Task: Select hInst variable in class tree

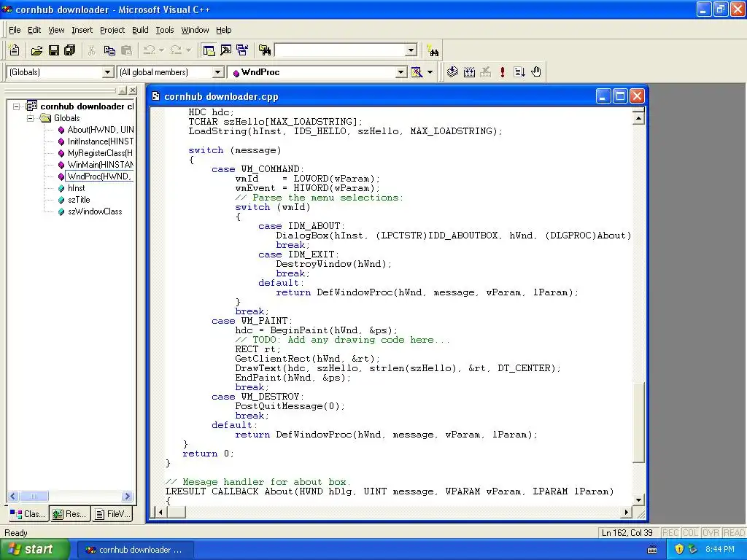Action: point(76,188)
